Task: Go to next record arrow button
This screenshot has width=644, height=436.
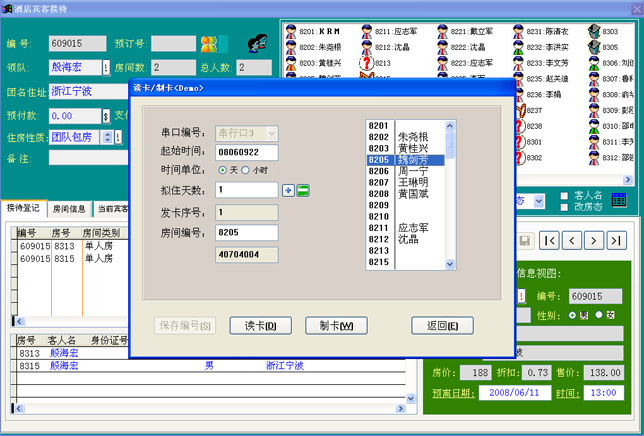Action: pyautogui.click(x=596, y=240)
